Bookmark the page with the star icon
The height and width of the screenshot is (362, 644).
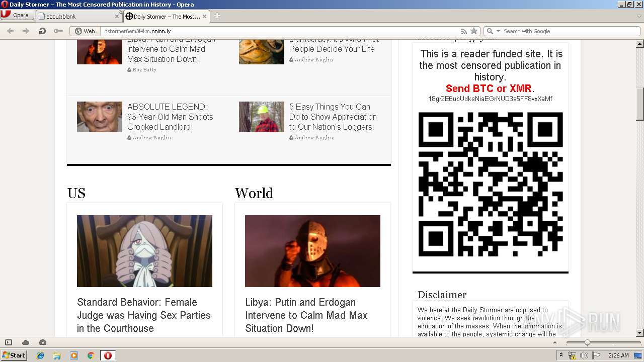[474, 31]
